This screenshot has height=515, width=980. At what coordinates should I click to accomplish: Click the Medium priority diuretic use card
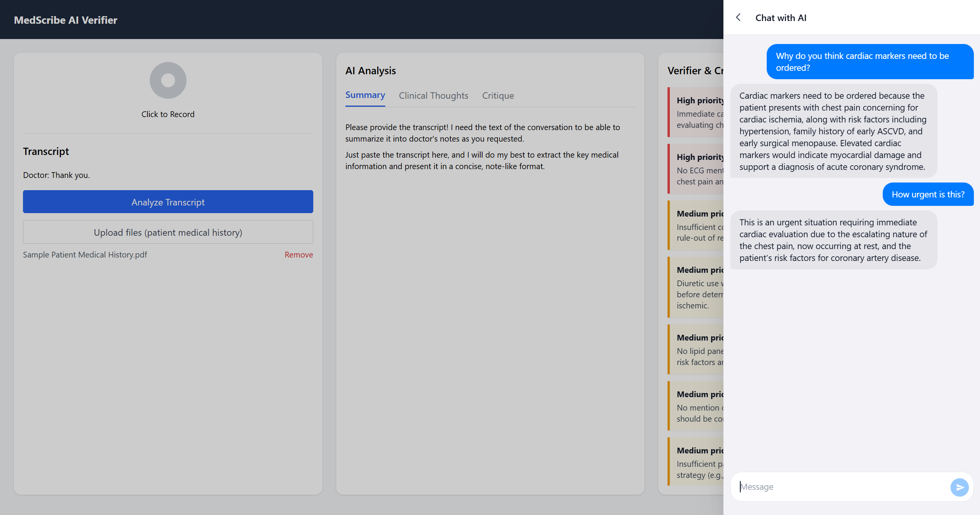[696, 287]
